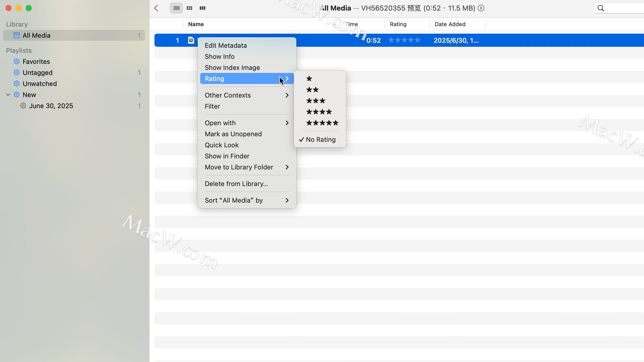Expand Sort "All Media" by submenu

point(247,200)
